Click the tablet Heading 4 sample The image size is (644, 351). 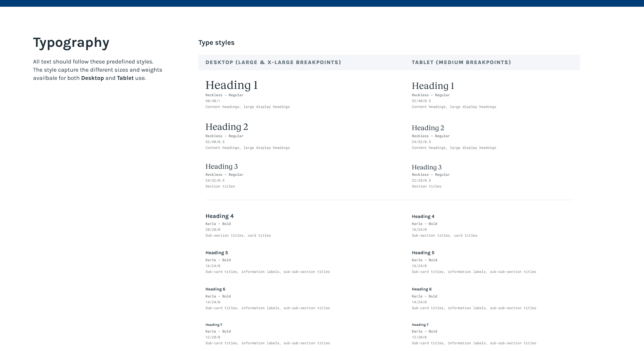[423, 216]
